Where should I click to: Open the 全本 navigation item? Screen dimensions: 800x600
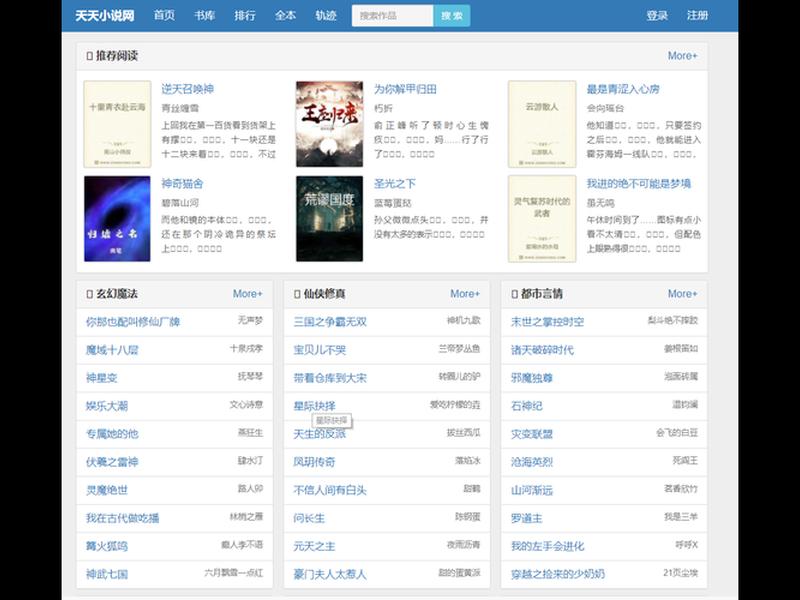(x=285, y=15)
